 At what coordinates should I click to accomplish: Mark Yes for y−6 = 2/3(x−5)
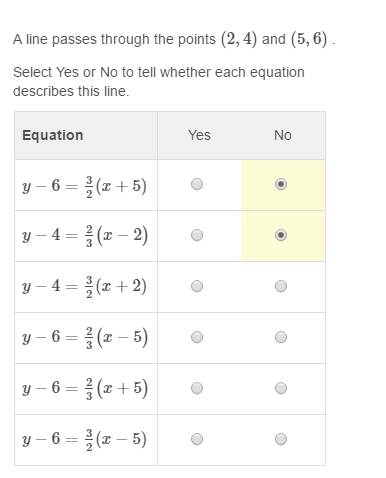pyautogui.click(x=197, y=337)
